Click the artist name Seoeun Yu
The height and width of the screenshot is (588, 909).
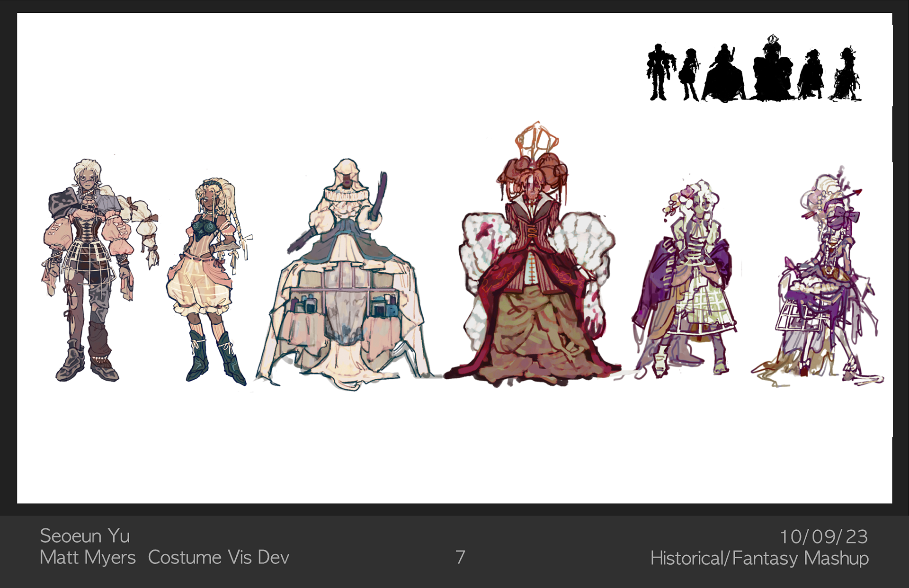click(x=84, y=536)
